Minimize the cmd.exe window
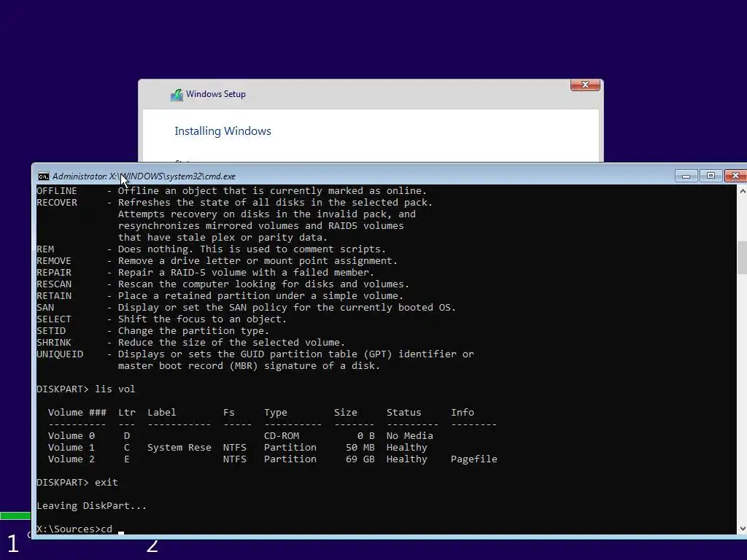Screen dimensions: 747x560 point(686,176)
